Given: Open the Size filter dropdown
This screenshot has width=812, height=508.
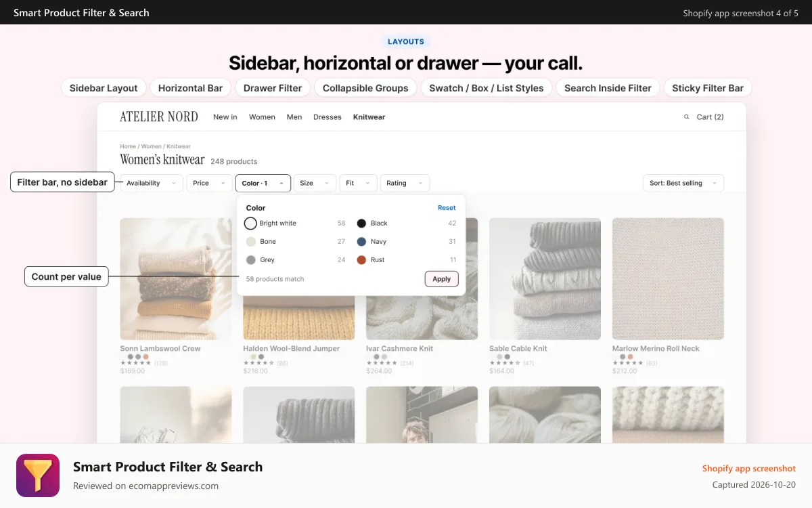Looking at the screenshot, I should (315, 183).
